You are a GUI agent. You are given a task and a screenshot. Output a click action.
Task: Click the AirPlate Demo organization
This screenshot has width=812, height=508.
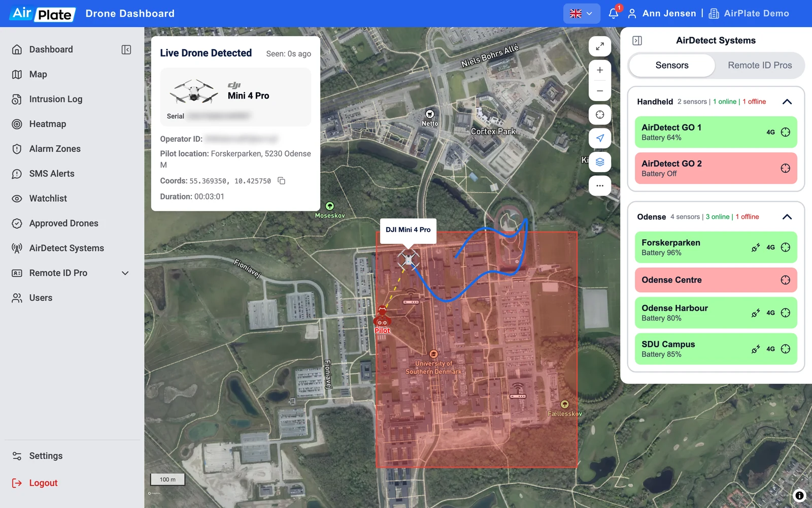point(749,14)
